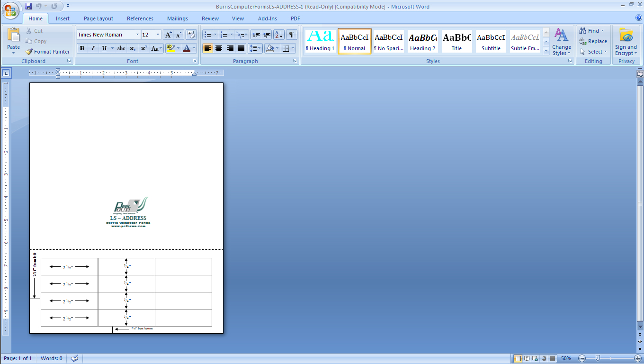Select the Format Painter tool
Screen dimensions: 644x364
(x=47, y=52)
